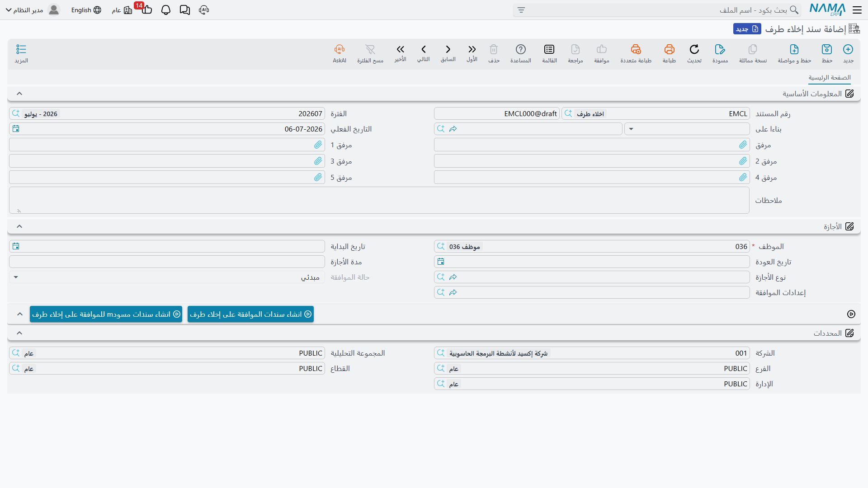Viewport: 868px width, 488px height.
Task: Collapse the الأجازة section chevron
Action: pos(19,226)
